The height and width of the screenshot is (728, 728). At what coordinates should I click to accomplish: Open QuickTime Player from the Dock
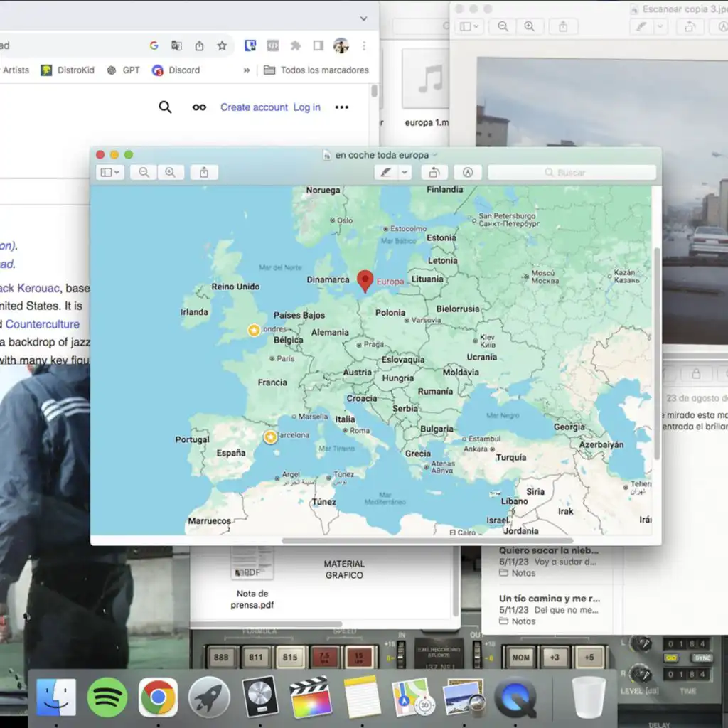[515, 697]
